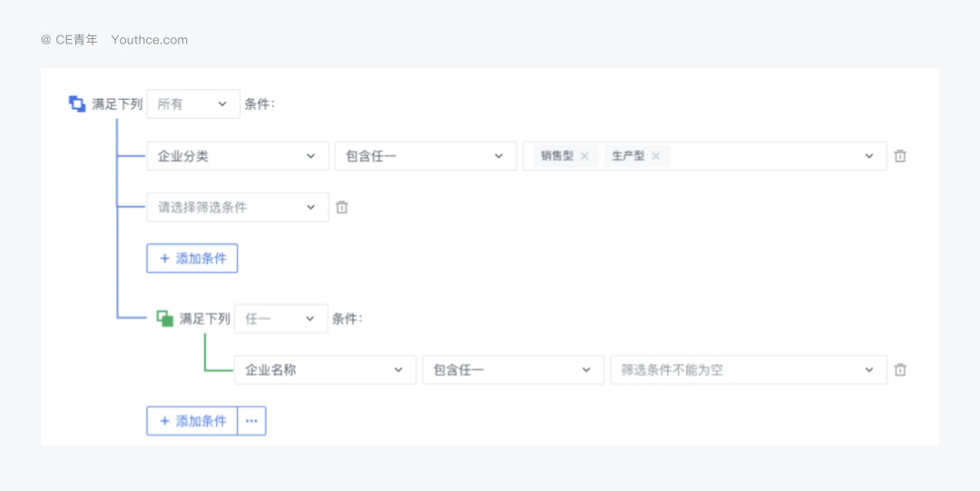Open the 所有 match-type dropdown
This screenshot has width=980, height=491.
pos(193,104)
